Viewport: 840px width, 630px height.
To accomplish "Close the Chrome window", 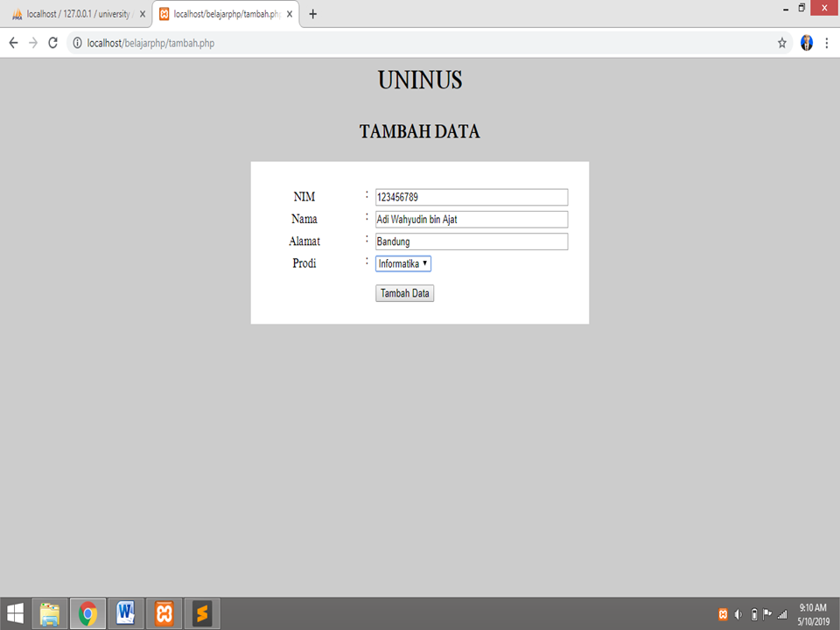I will [824, 8].
